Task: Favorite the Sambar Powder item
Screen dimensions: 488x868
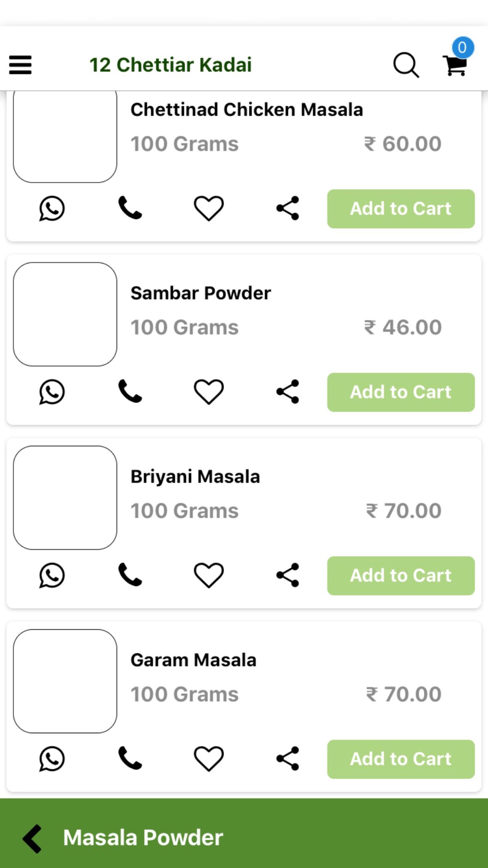Action: pos(209,392)
